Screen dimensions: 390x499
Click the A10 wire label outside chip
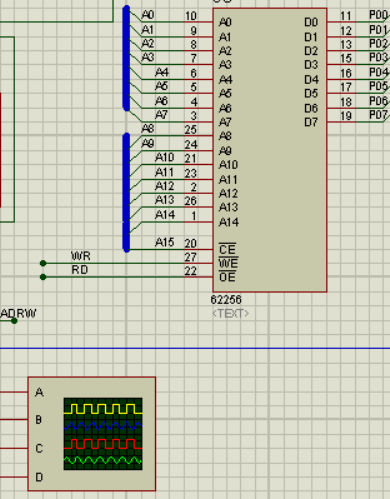coord(165,157)
